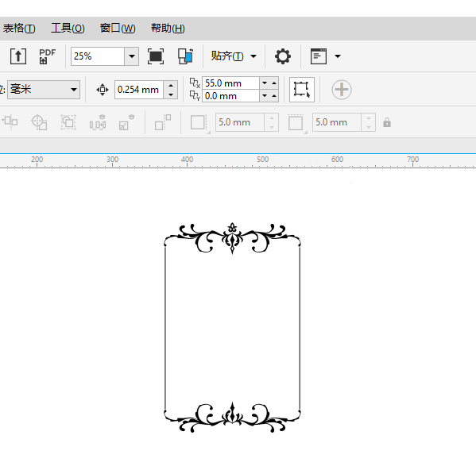This screenshot has height=470, width=476.
Task: Click the crosshair target-with-square icon
Action: coord(39,122)
